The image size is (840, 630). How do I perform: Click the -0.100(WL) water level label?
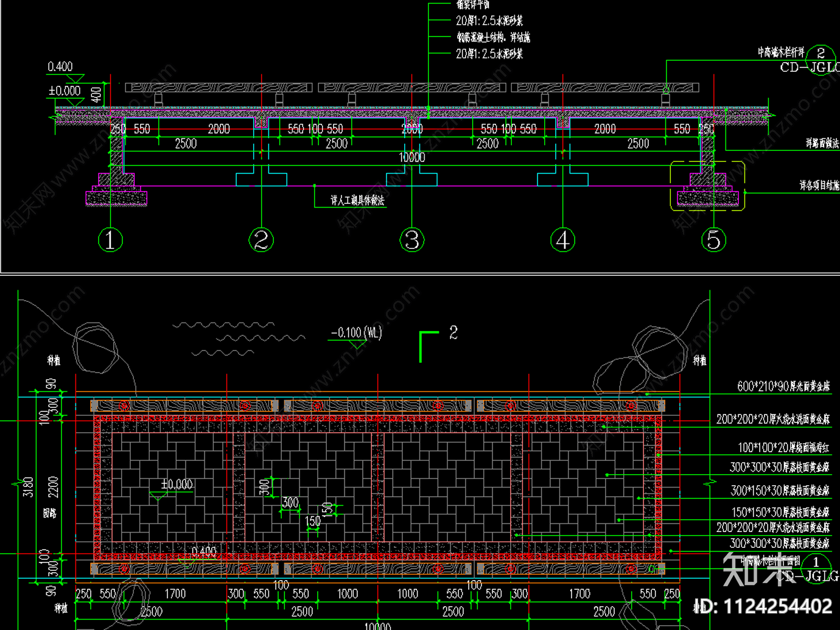point(356,332)
